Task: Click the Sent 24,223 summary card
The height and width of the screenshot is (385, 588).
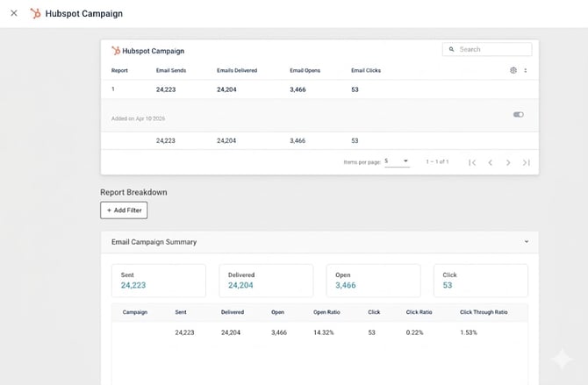Action: pyautogui.click(x=159, y=281)
